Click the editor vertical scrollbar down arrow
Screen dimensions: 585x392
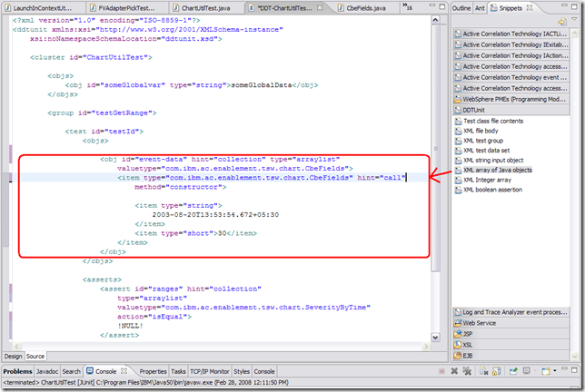click(x=435, y=338)
